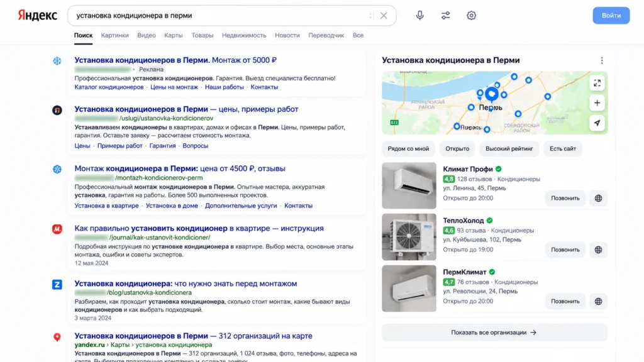Click the ТеплоХолод verified checkmark badge
Screen dimensions: 644x362
click(489, 221)
